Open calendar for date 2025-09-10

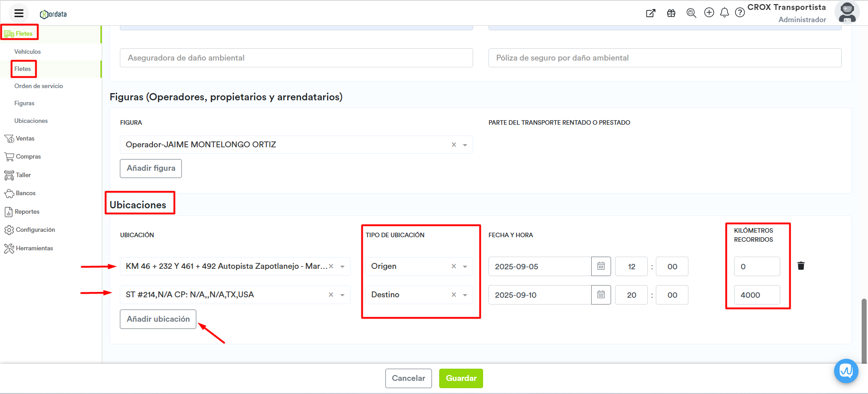tap(601, 295)
